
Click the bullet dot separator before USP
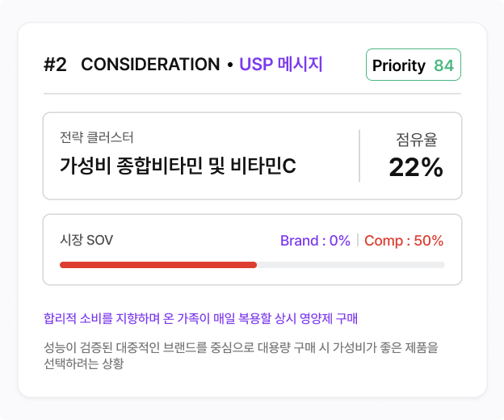click(x=230, y=65)
